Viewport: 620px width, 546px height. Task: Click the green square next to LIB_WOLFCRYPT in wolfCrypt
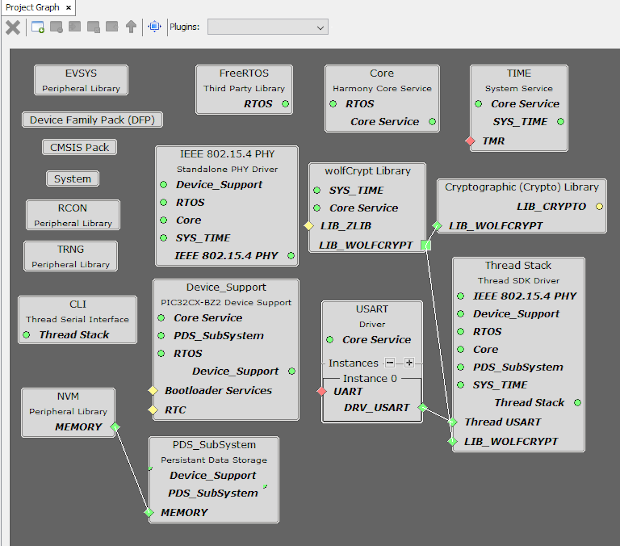coord(426,245)
